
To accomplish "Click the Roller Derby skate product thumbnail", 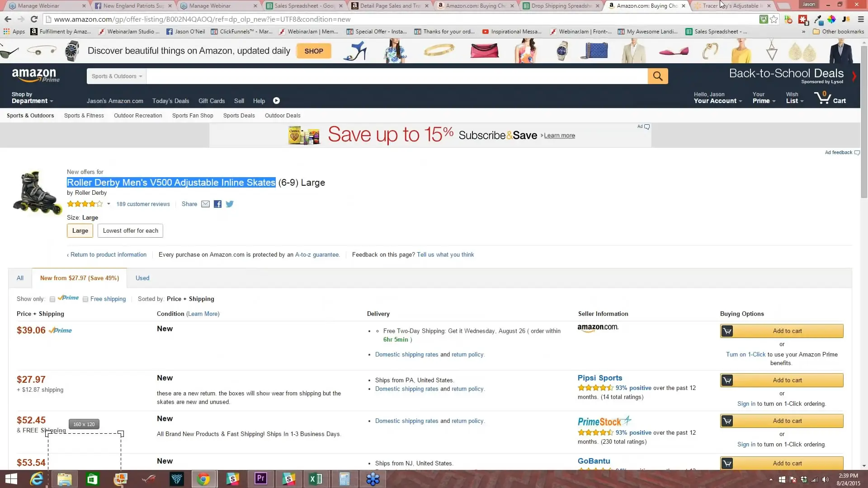I will [37, 192].
